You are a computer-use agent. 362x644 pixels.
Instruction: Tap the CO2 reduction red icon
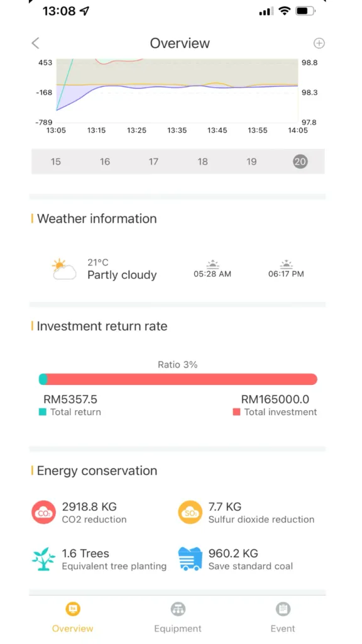coord(43,512)
